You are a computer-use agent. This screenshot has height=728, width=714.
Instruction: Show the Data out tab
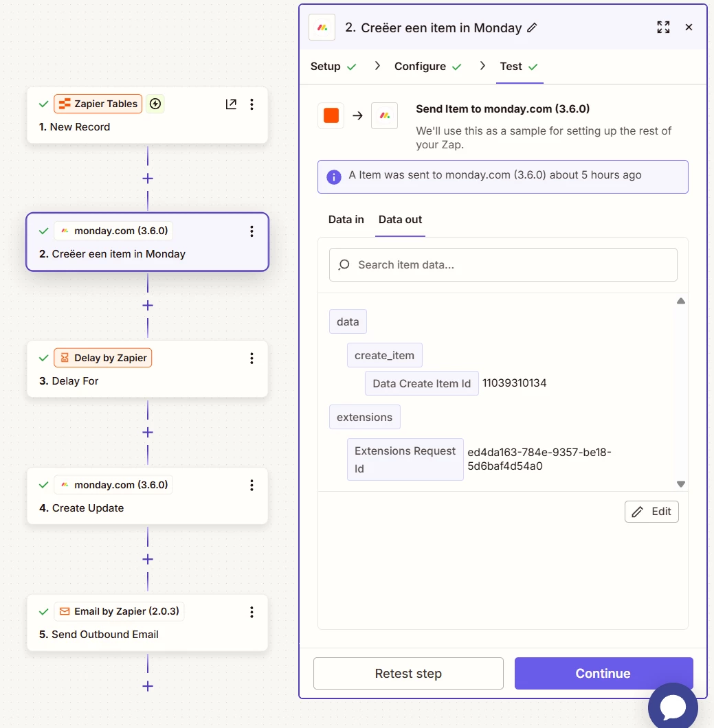point(400,220)
